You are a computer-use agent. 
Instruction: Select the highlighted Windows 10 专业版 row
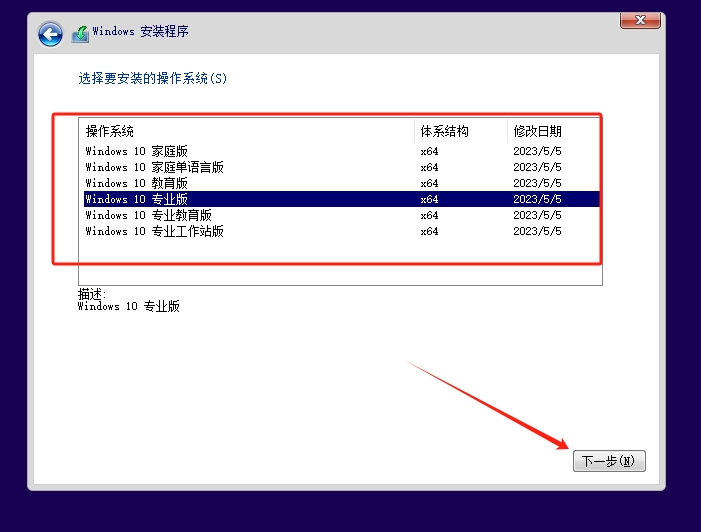click(x=342, y=199)
